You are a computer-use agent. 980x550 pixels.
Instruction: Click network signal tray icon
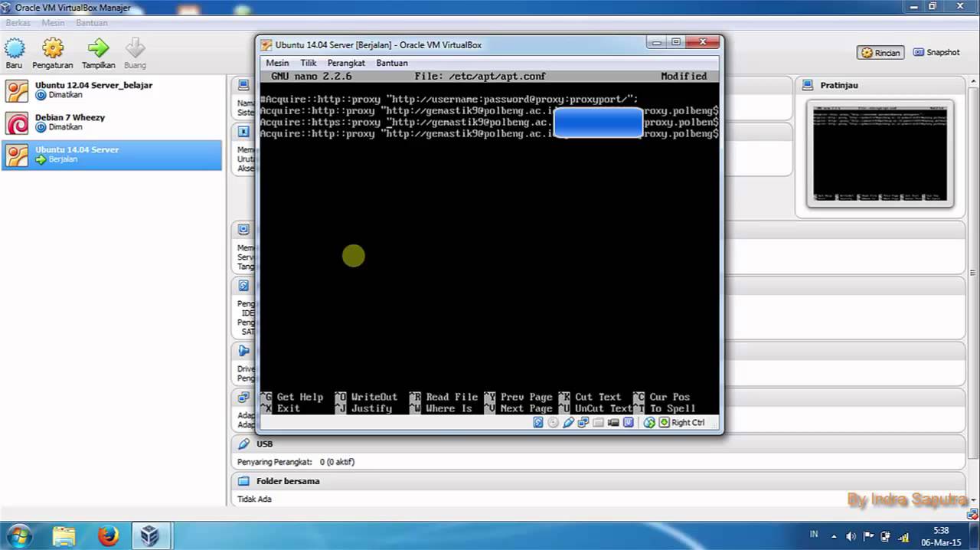(x=903, y=536)
